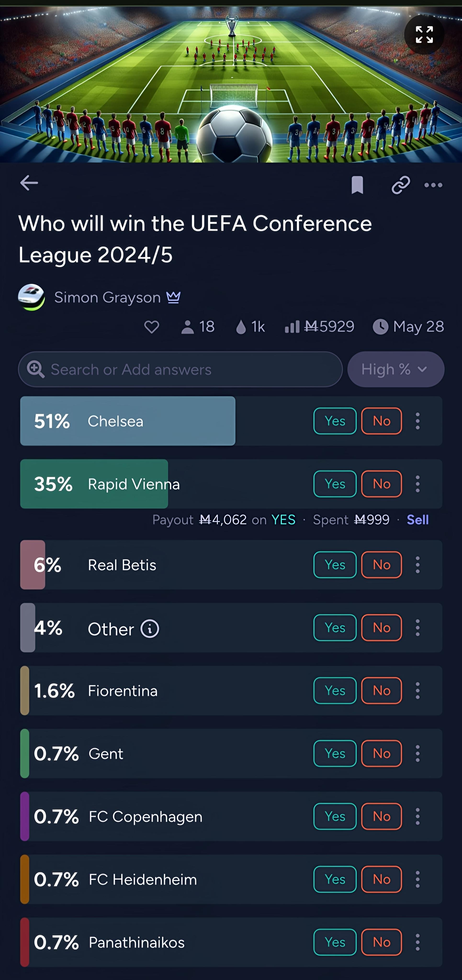
Task: Expand the banner image to fullscreen
Action: [424, 35]
